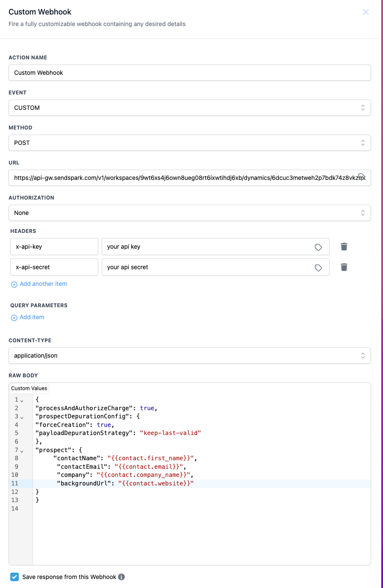Open tag picker for x-api-key value

[318, 247]
